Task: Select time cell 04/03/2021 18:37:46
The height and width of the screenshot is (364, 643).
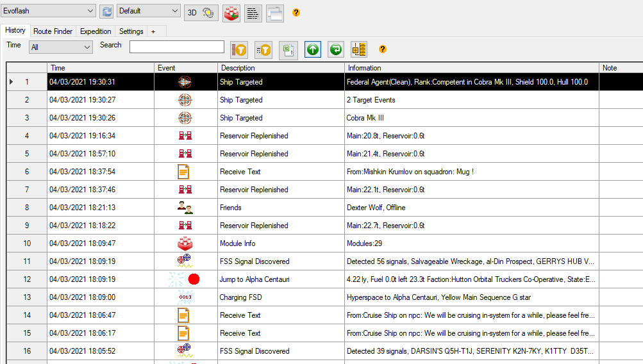Action: 101,190
